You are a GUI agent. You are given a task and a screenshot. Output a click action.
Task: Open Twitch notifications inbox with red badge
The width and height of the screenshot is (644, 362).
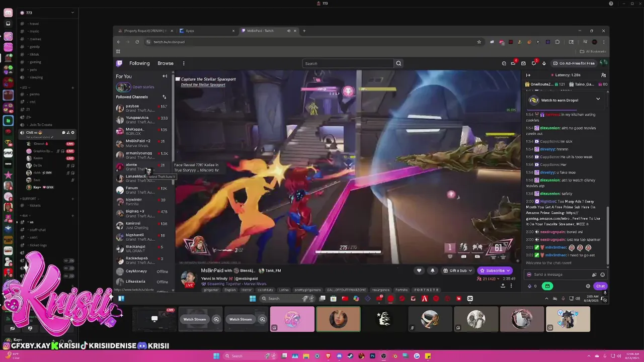(534, 63)
